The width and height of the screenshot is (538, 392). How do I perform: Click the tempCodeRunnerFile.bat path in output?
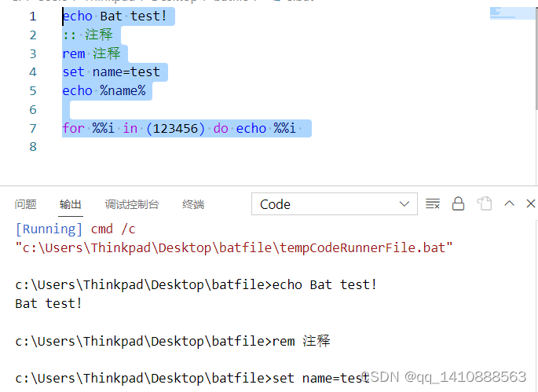[234, 247]
